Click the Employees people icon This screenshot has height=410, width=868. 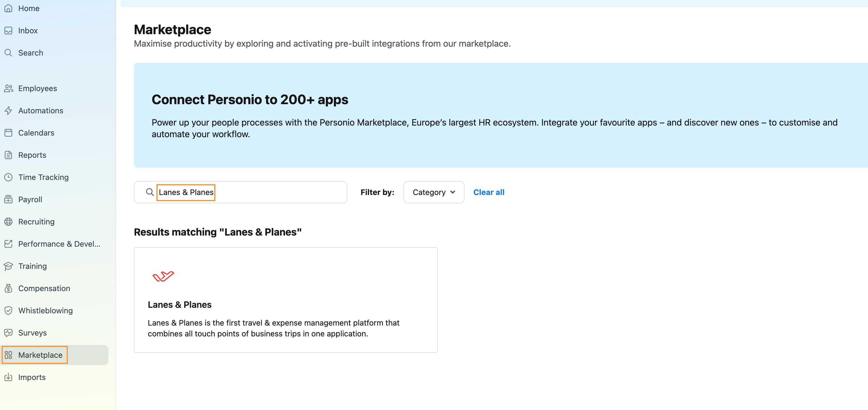(8, 88)
